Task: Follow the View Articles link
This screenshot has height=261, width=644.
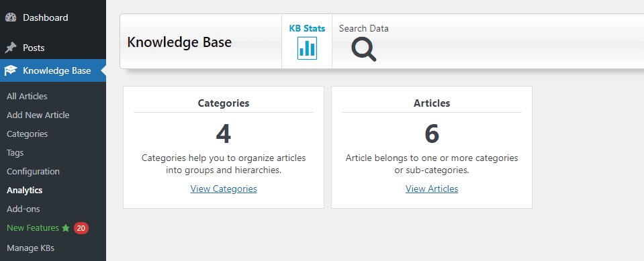Action: pos(432,189)
